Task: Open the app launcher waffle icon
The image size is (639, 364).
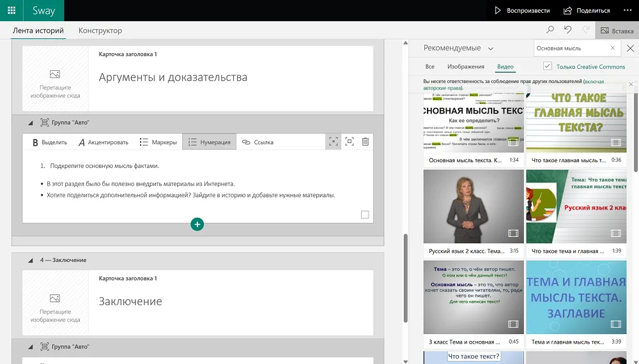Action: tap(12, 10)
